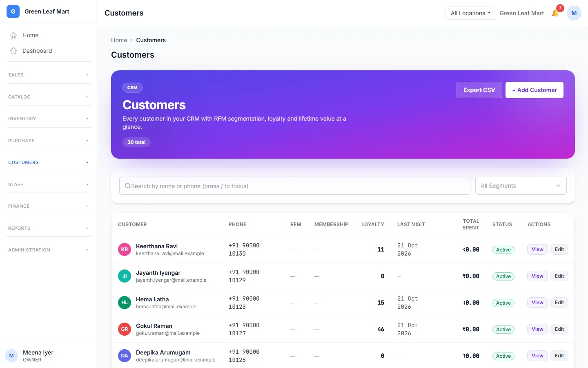View Jayanth Iyengar's customer record
588x368 pixels.
pos(537,276)
